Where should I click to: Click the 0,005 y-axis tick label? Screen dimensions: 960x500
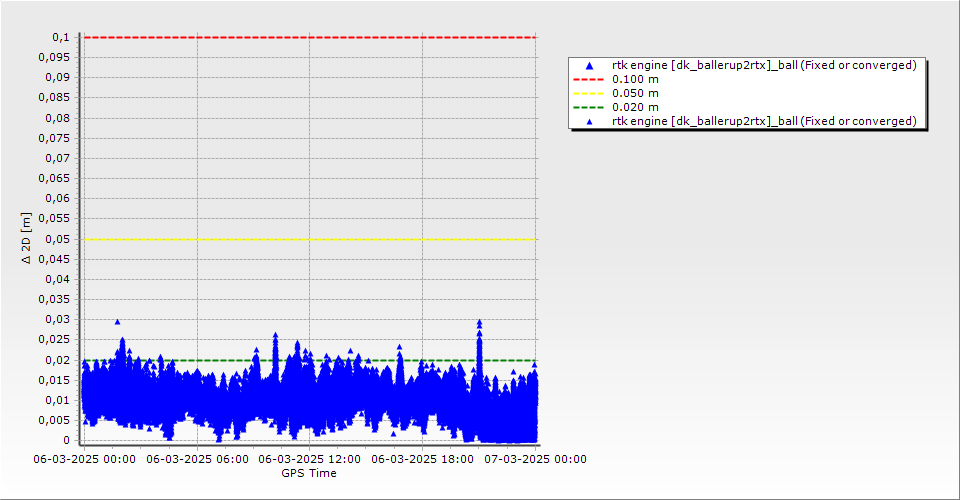pos(54,420)
